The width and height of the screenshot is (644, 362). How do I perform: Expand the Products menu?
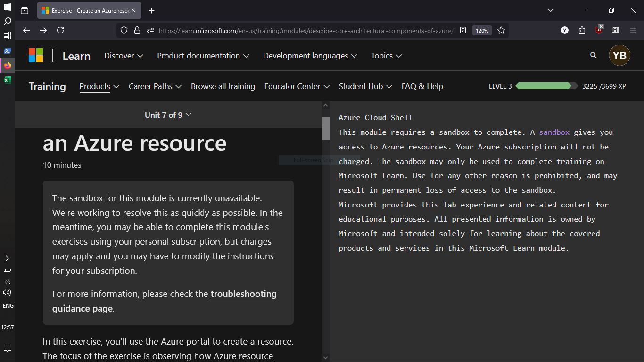[99, 86]
